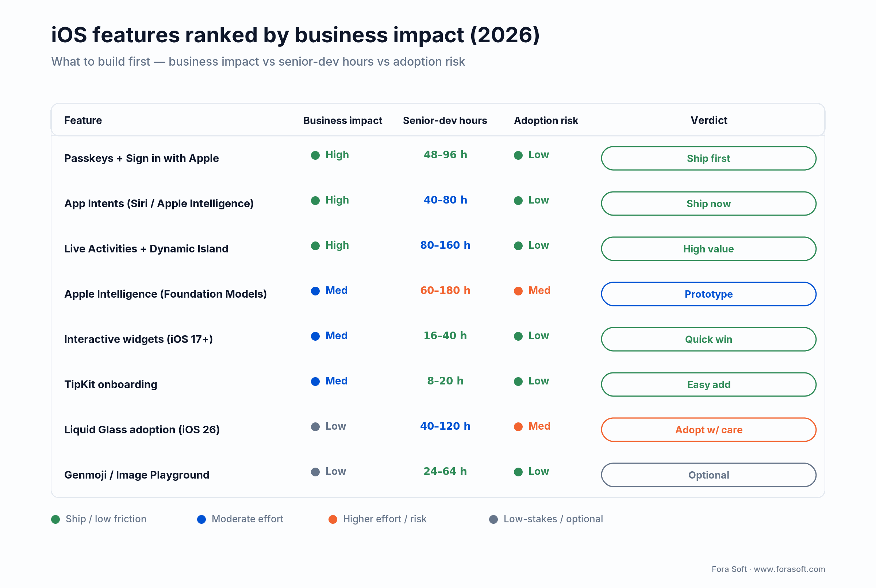
Task: Click the 'Optional' verdict pill
Action: (708, 475)
